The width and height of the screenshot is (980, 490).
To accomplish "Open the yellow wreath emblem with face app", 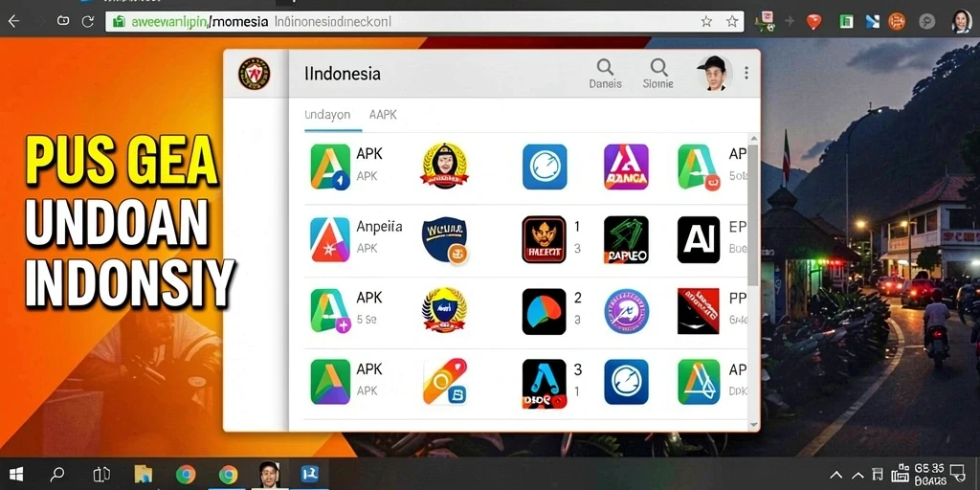I will [x=444, y=167].
